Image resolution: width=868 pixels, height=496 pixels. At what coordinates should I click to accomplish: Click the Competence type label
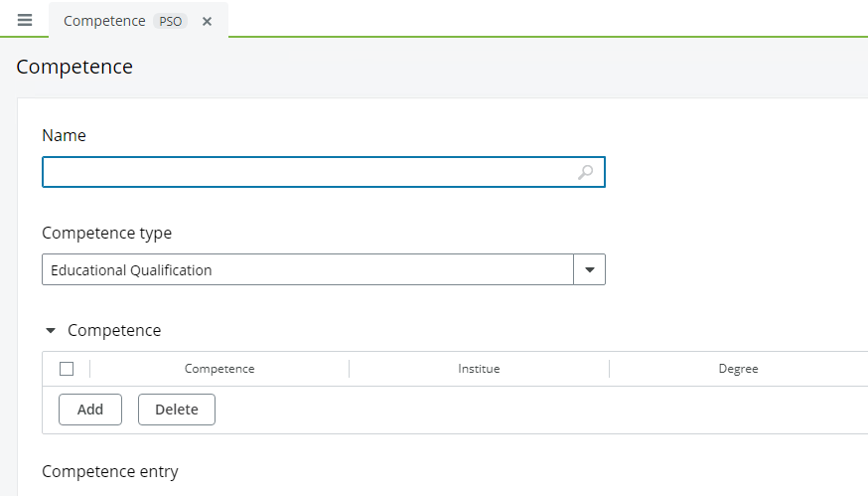tap(106, 233)
